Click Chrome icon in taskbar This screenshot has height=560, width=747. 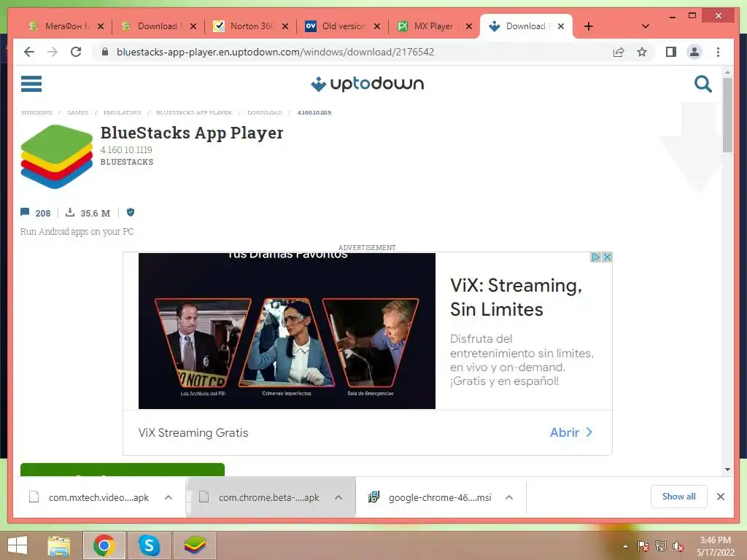click(x=104, y=545)
